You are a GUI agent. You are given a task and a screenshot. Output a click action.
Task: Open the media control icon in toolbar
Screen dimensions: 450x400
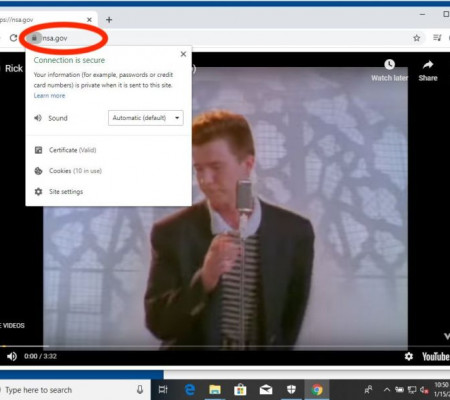[x=437, y=38]
